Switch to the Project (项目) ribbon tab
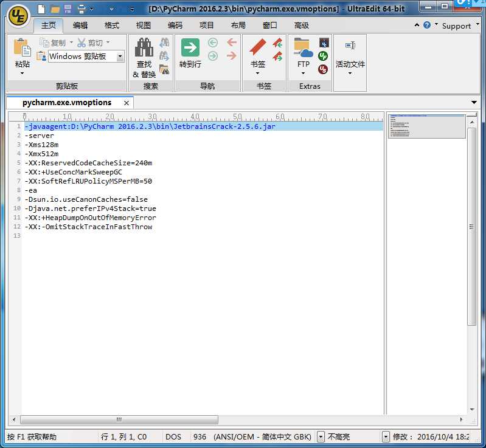This screenshot has width=486, height=448. tap(207, 25)
